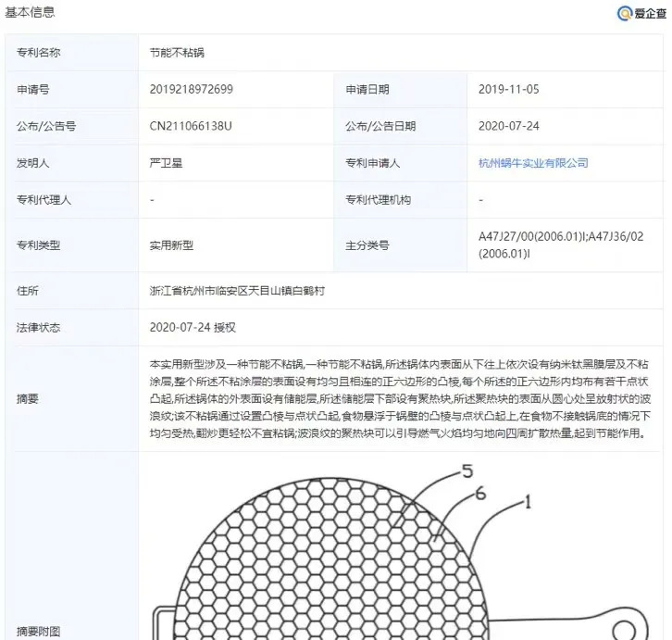Select inventor name 严卫星

tap(166, 163)
